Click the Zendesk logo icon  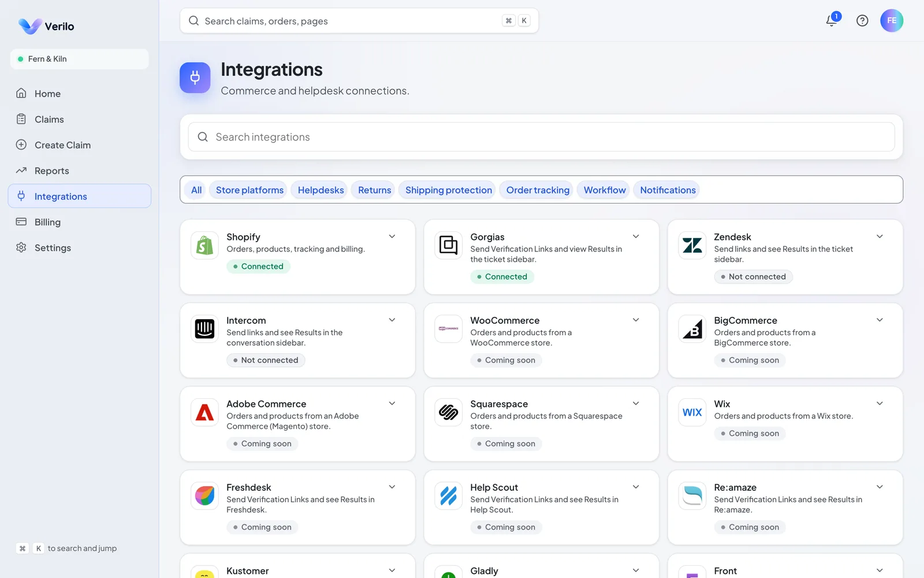692,245
